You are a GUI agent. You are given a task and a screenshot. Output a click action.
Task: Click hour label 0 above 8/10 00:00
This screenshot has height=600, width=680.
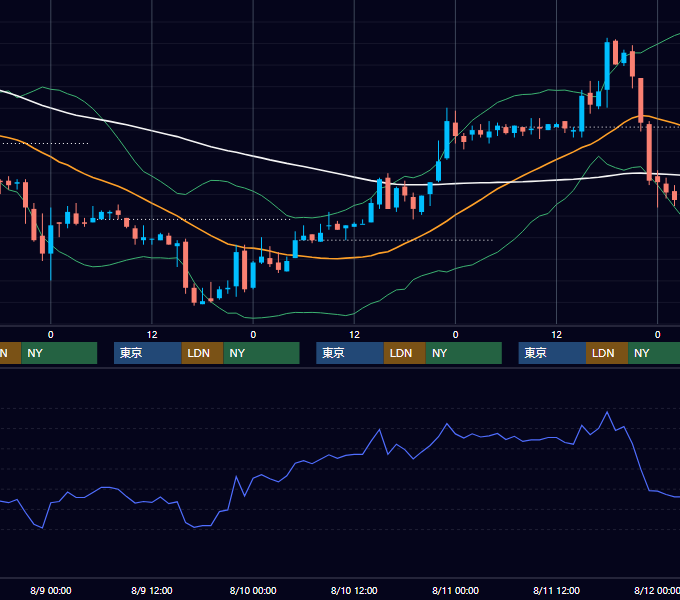253,335
